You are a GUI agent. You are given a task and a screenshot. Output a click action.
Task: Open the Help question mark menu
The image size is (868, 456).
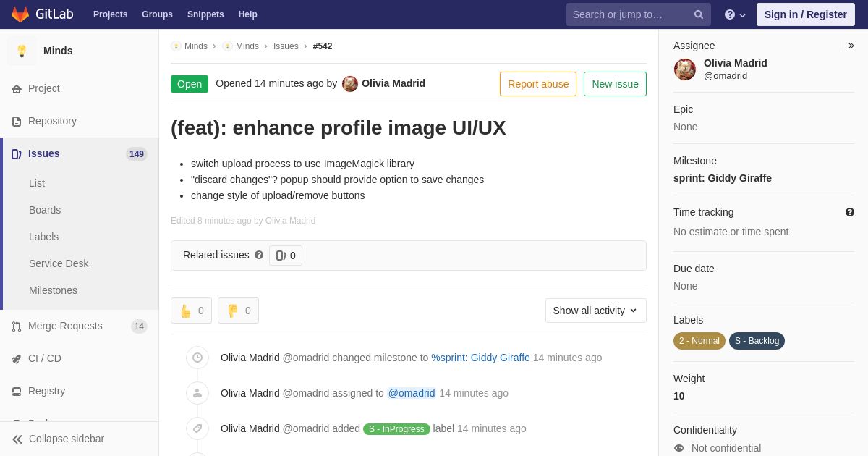(x=735, y=14)
